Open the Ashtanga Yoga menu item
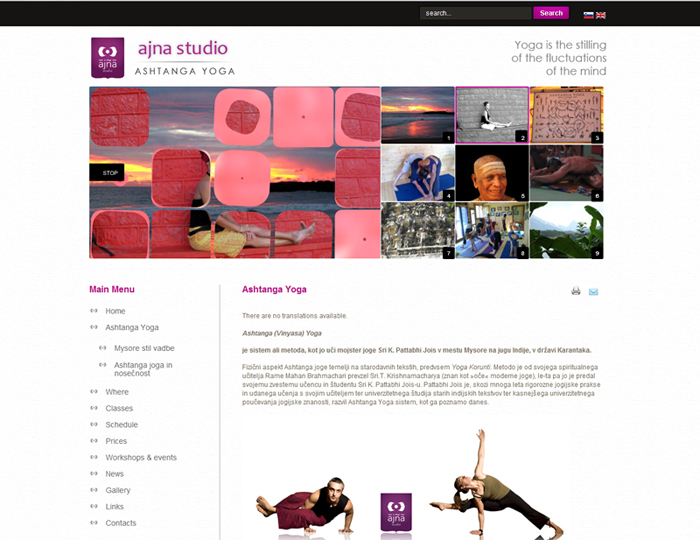The width and height of the screenshot is (700, 540). coord(132,328)
